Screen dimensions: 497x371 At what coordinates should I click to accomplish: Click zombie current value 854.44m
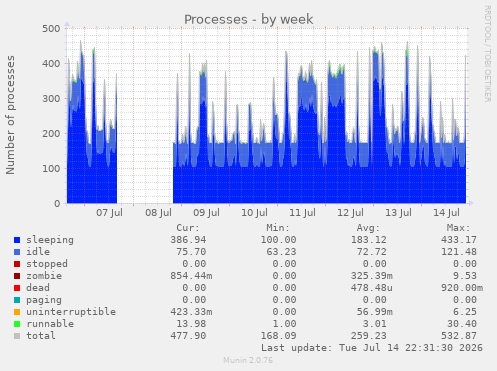click(x=191, y=276)
